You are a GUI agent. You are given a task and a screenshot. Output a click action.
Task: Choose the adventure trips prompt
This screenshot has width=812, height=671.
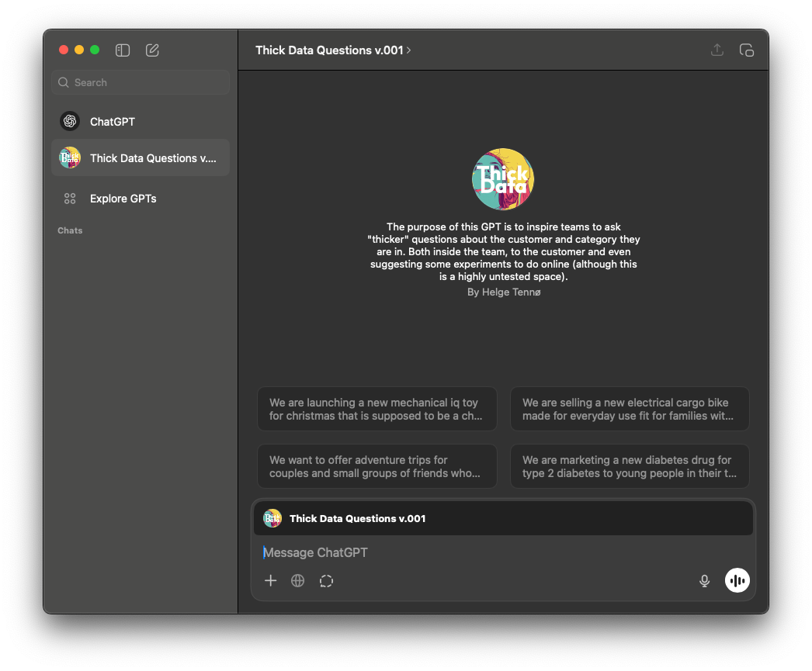point(377,467)
